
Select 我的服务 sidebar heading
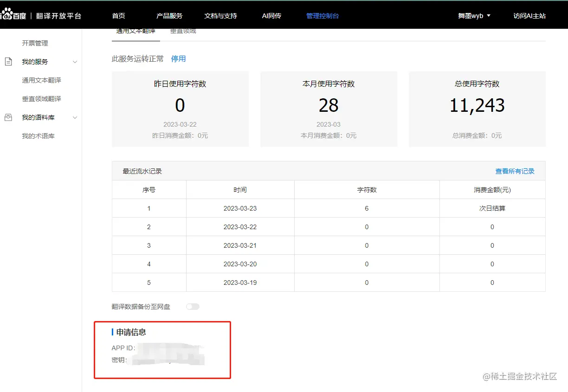pyautogui.click(x=35, y=62)
